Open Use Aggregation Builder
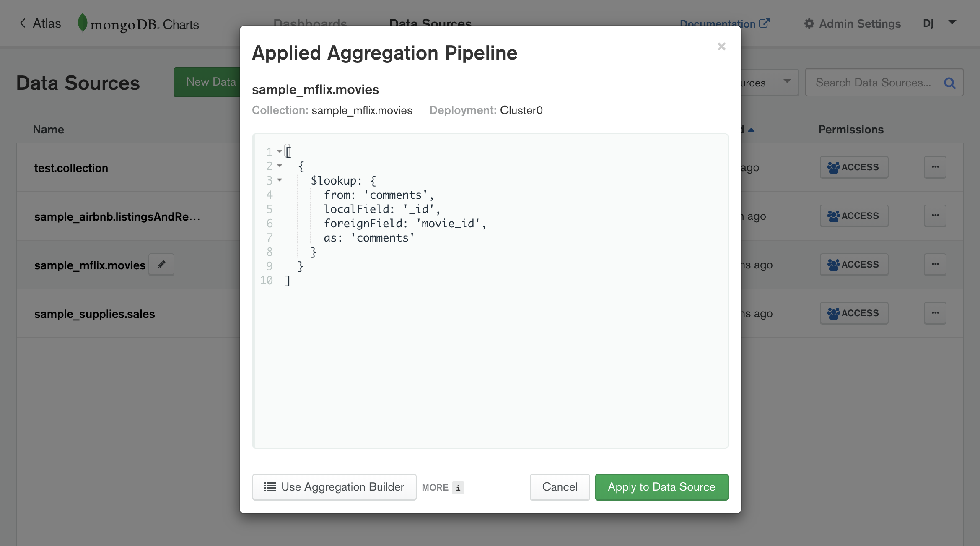The image size is (980, 546). pyautogui.click(x=334, y=487)
